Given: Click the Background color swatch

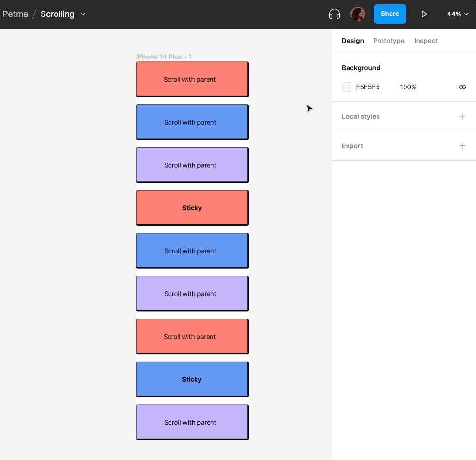Looking at the screenshot, I should tap(346, 87).
